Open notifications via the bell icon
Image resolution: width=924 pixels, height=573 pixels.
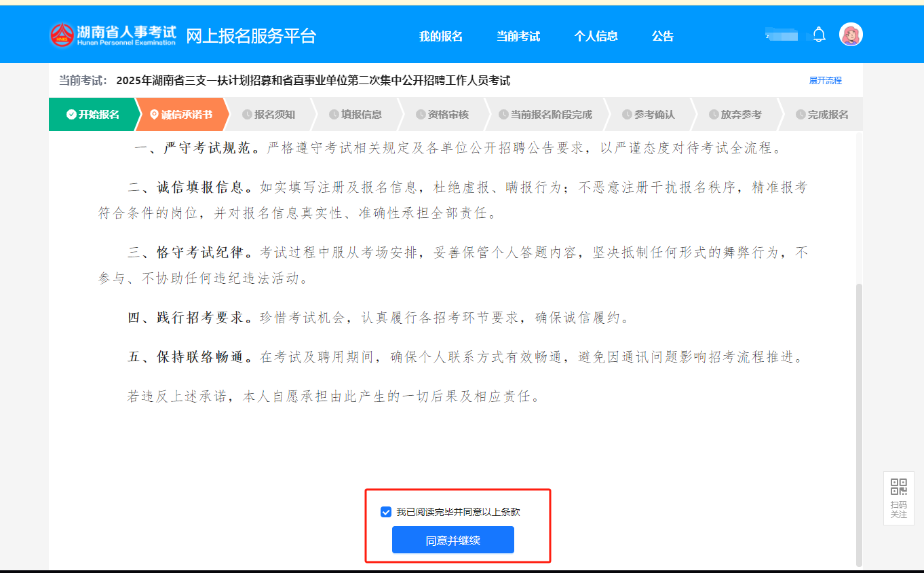[x=820, y=35]
